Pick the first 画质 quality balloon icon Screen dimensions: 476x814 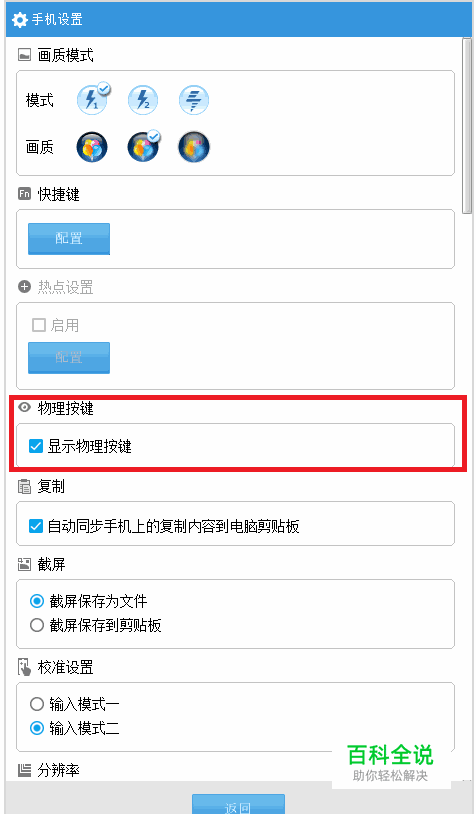[x=92, y=147]
